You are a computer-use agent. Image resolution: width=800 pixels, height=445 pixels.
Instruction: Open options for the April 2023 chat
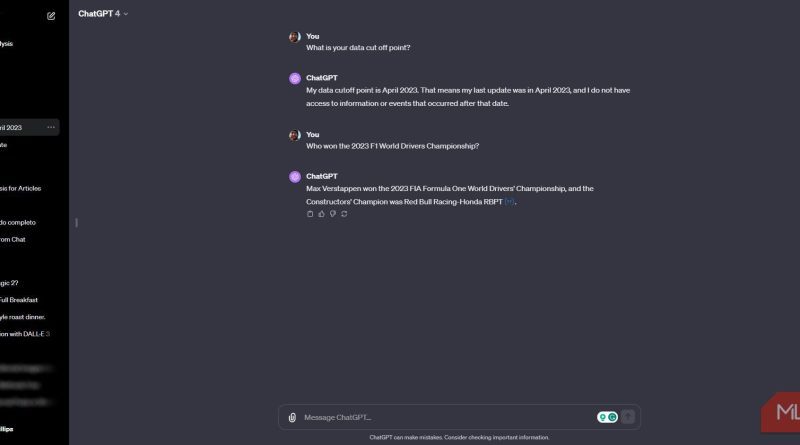click(x=51, y=127)
